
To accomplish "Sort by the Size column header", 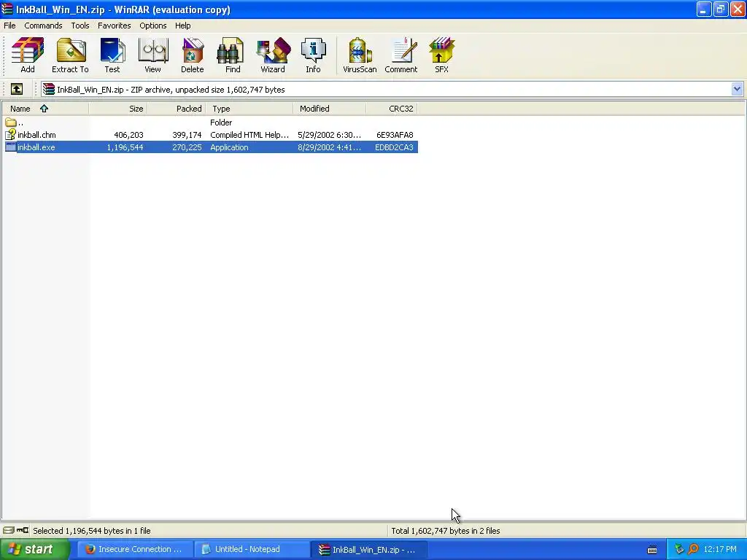I will tap(118, 109).
